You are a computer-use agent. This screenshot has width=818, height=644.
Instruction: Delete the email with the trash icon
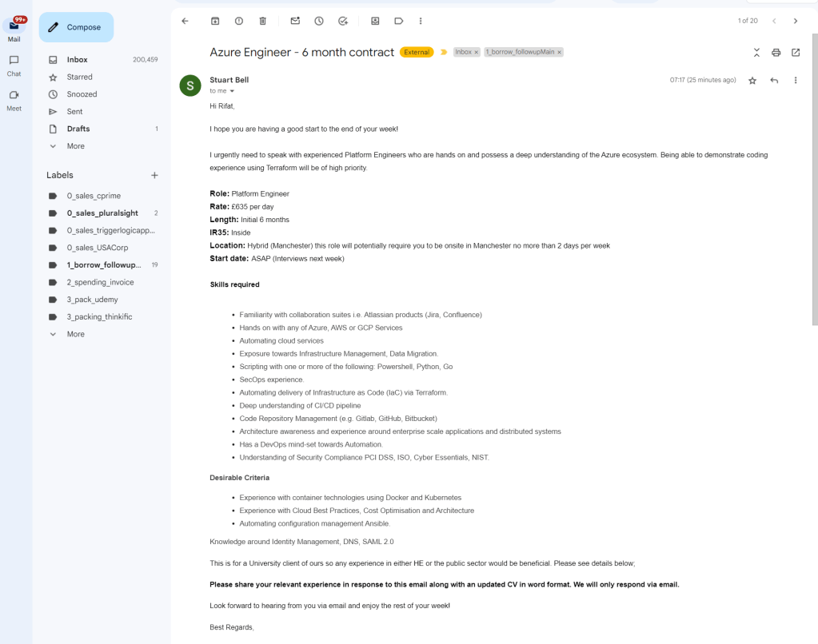click(x=263, y=21)
